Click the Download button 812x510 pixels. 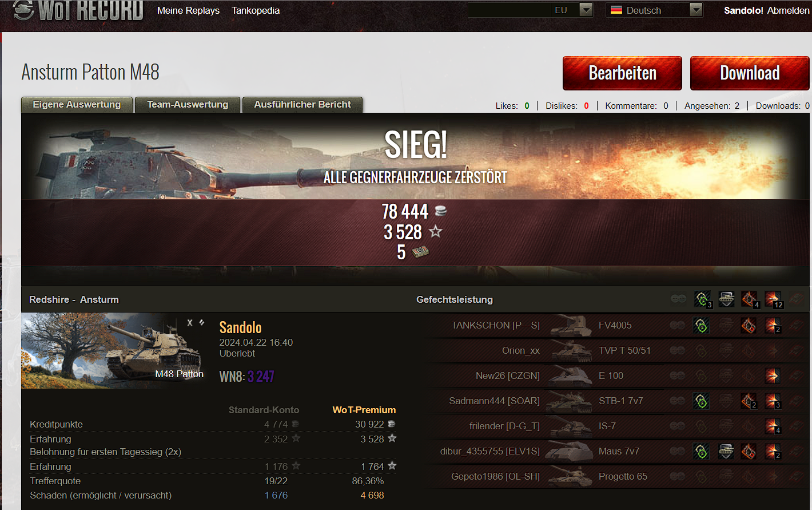click(750, 73)
